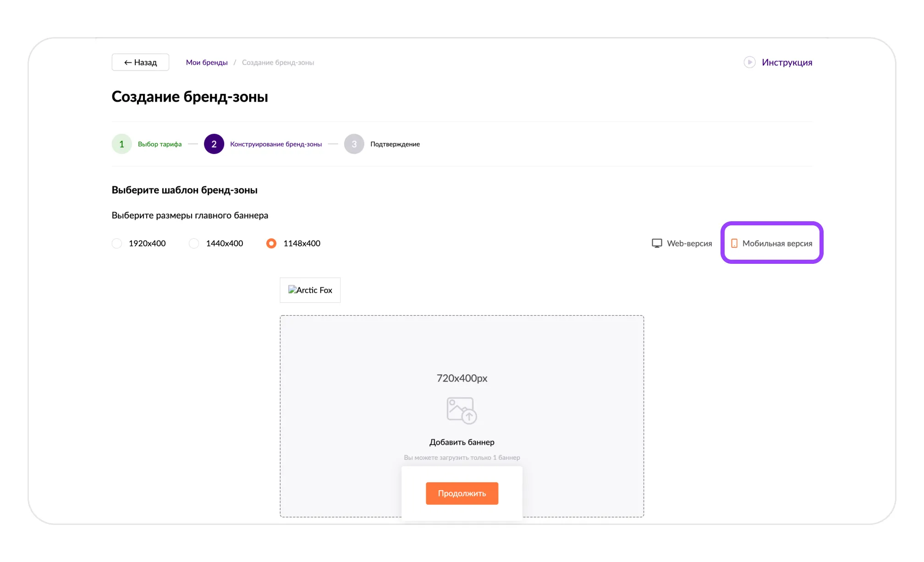
Task: Click the image upload icon
Action: pos(462,410)
